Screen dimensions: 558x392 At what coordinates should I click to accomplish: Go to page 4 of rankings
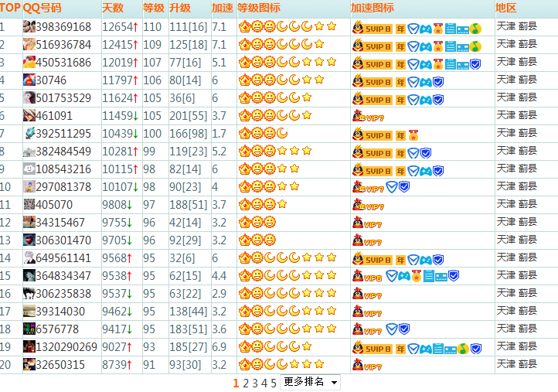click(x=264, y=383)
